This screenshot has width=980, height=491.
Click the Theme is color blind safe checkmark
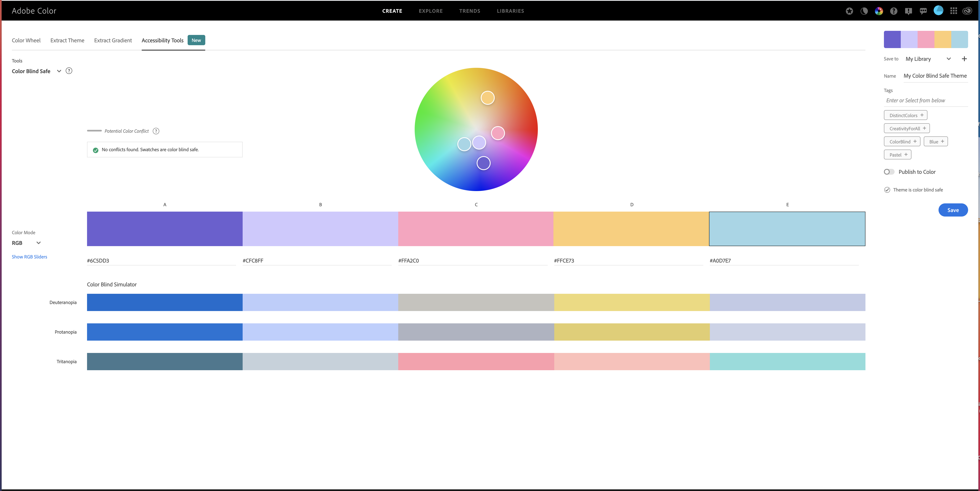pyautogui.click(x=887, y=190)
